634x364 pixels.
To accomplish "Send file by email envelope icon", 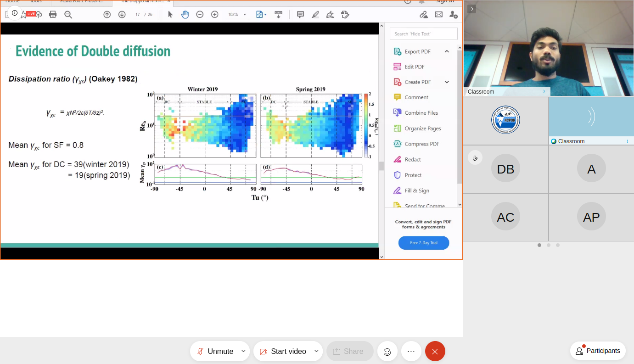I will [x=438, y=15].
